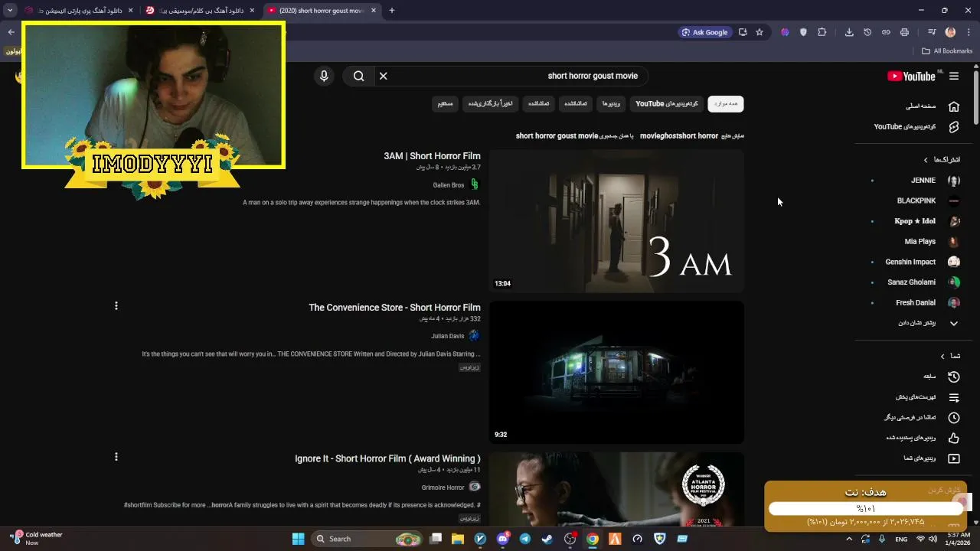The width and height of the screenshot is (980, 551).
Task: Open The Convenience Store video thumbnail
Action: point(616,372)
